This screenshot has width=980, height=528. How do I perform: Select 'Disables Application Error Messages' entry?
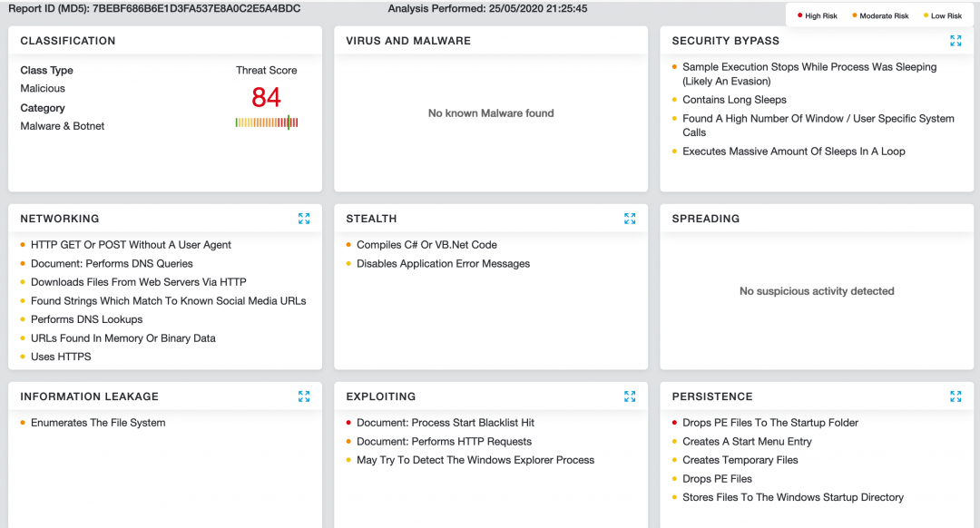(443, 264)
